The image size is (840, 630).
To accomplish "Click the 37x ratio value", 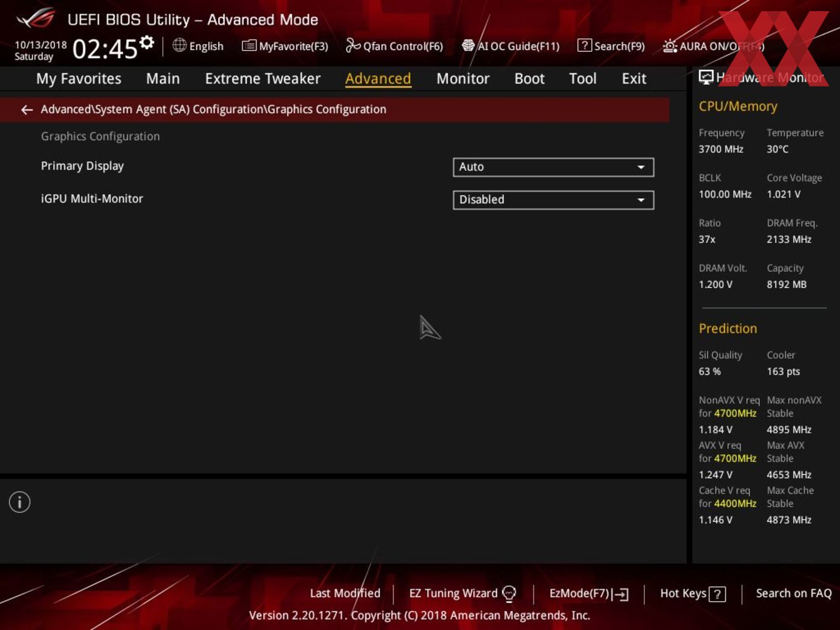I will coord(707,240).
